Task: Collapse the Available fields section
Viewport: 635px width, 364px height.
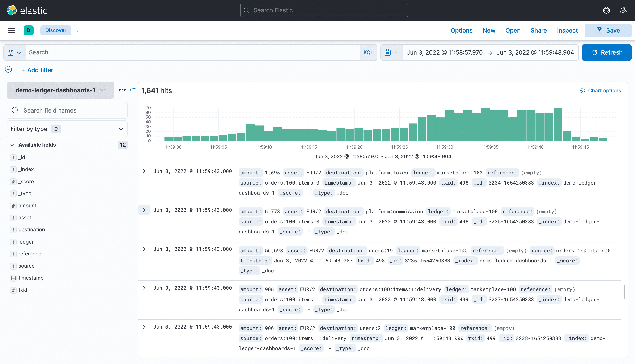Action: (12, 145)
